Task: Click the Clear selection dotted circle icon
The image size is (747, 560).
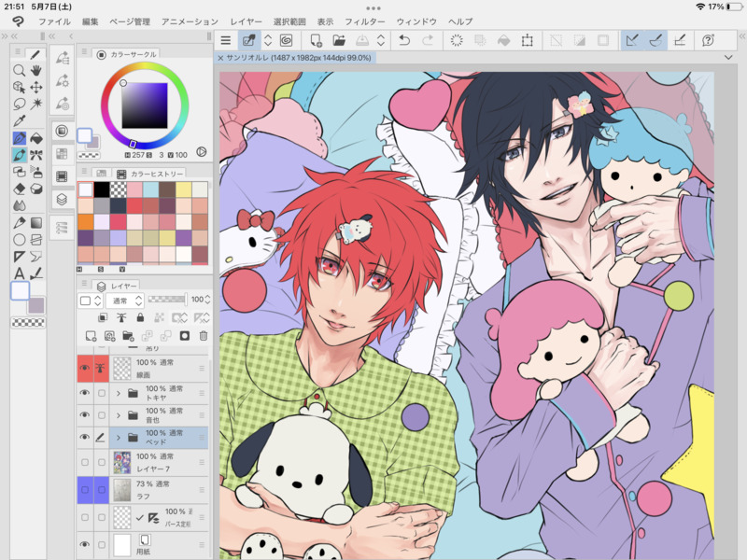Action: [457, 40]
